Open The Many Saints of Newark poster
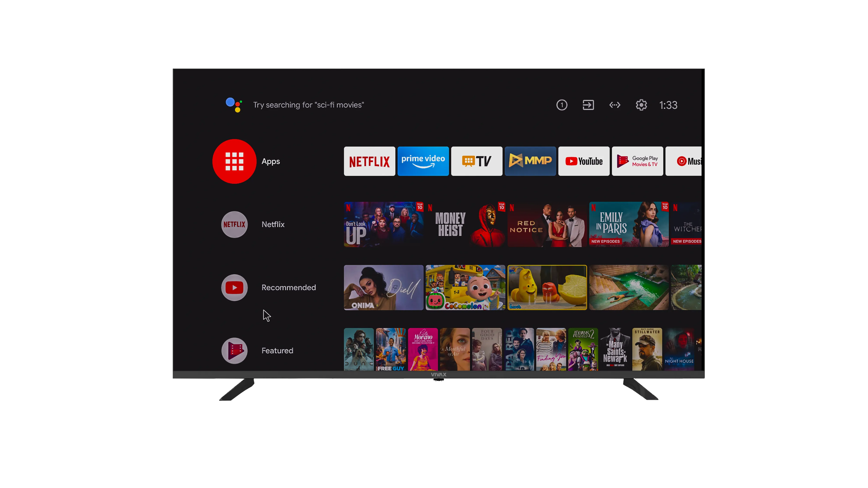Viewport: 868px width, 488px height. tap(615, 349)
